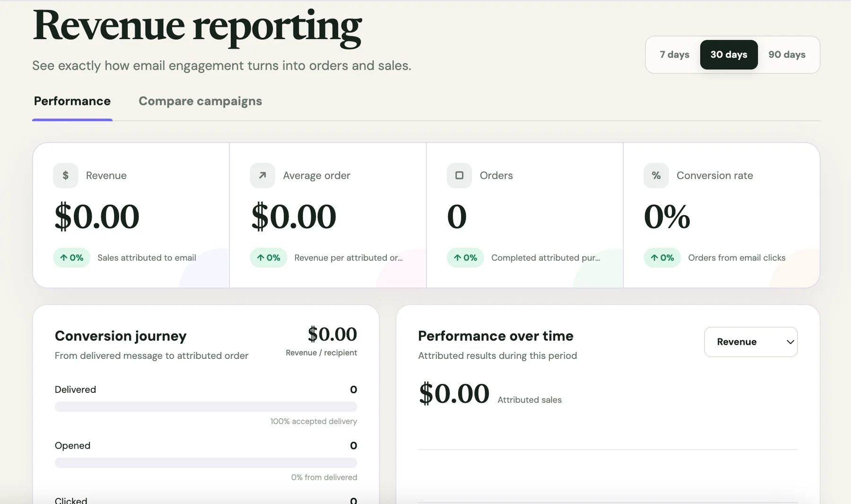Click the arrow icon on Average order card
Screen dimensions: 851x504
[262, 175]
